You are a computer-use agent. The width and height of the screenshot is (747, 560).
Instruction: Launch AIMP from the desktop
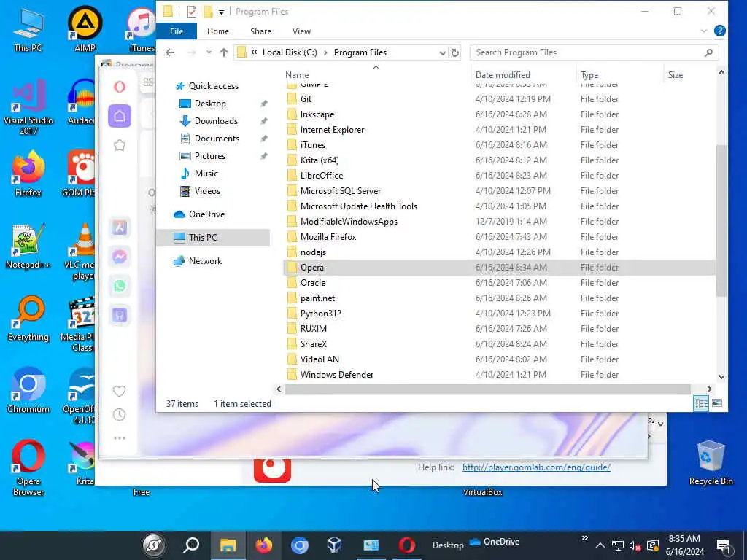pos(85,29)
